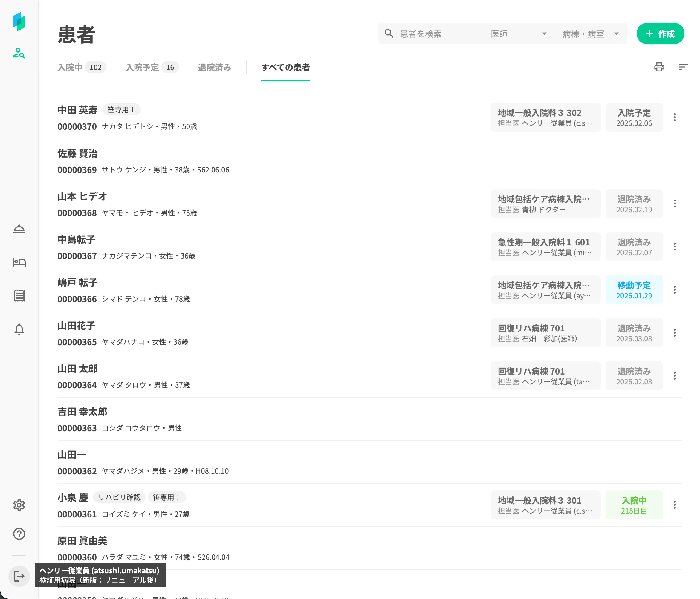Open the sort filter icon
The width and height of the screenshot is (700, 599).
[683, 67]
